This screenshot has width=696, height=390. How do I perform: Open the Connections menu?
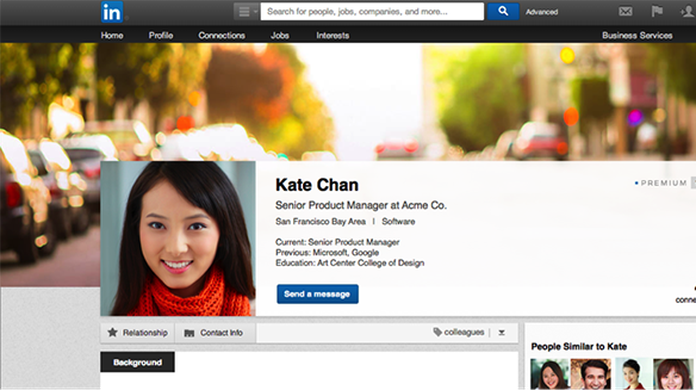point(221,35)
